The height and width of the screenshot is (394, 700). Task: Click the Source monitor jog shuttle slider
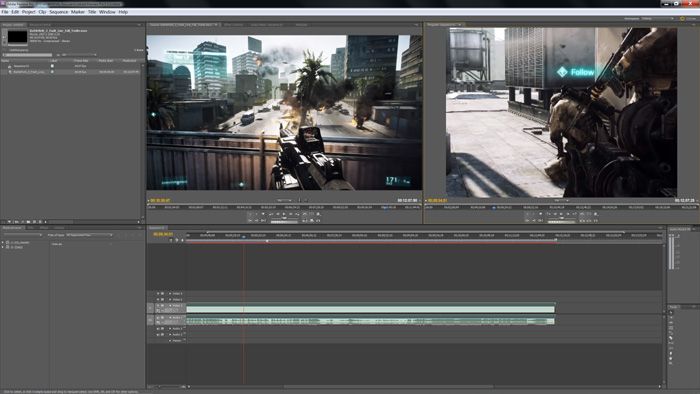pos(284,218)
